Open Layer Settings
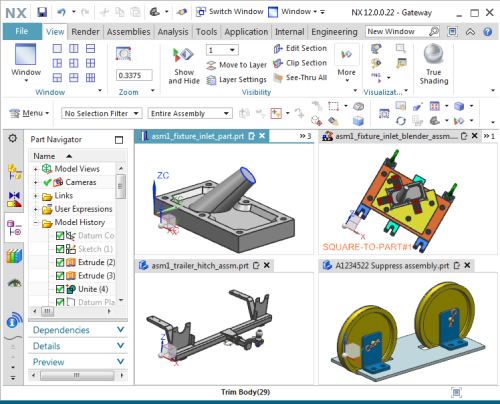Viewport: 500px width, 404px height. click(236, 80)
